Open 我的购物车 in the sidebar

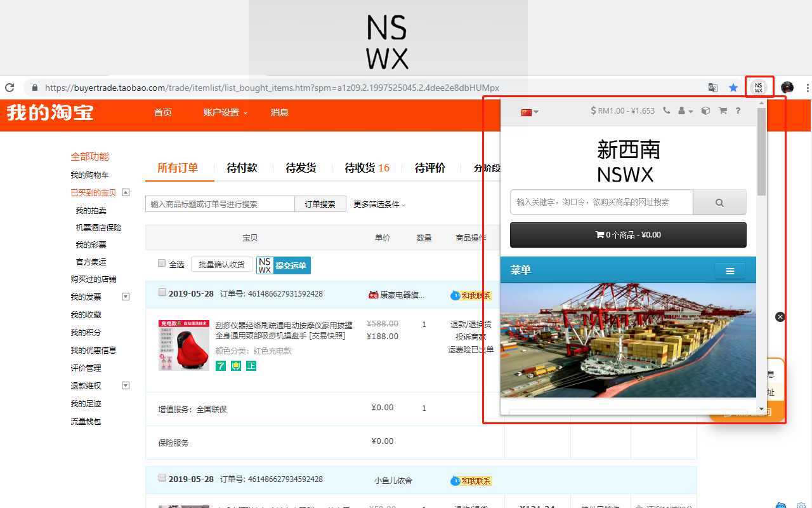[89, 175]
